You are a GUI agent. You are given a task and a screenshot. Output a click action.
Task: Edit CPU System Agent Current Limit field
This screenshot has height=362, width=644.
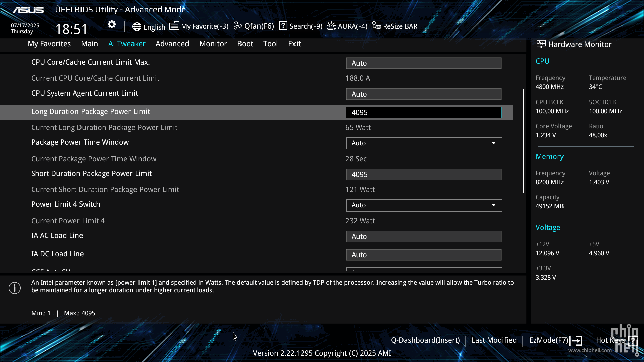[424, 94]
